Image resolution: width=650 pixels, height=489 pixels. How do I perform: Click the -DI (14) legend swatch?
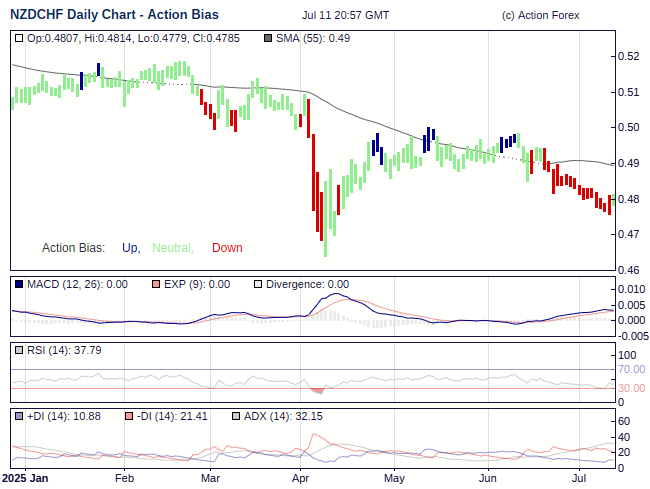point(130,416)
